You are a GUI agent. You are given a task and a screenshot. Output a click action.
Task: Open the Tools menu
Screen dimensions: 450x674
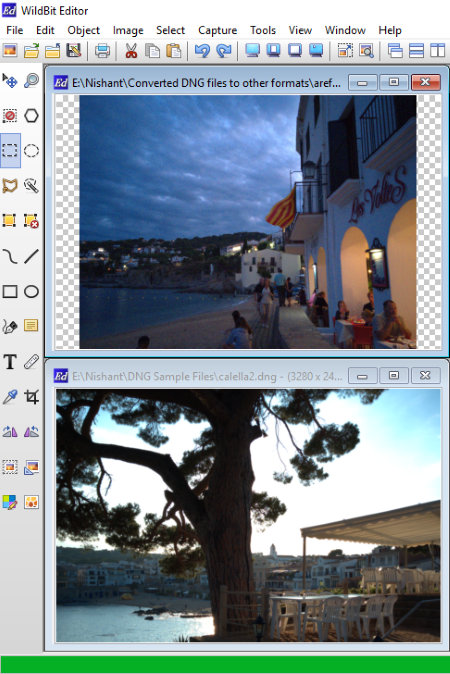tap(263, 30)
